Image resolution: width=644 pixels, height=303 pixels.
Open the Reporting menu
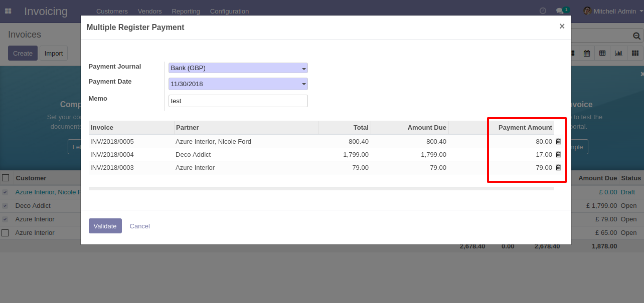coord(186,11)
